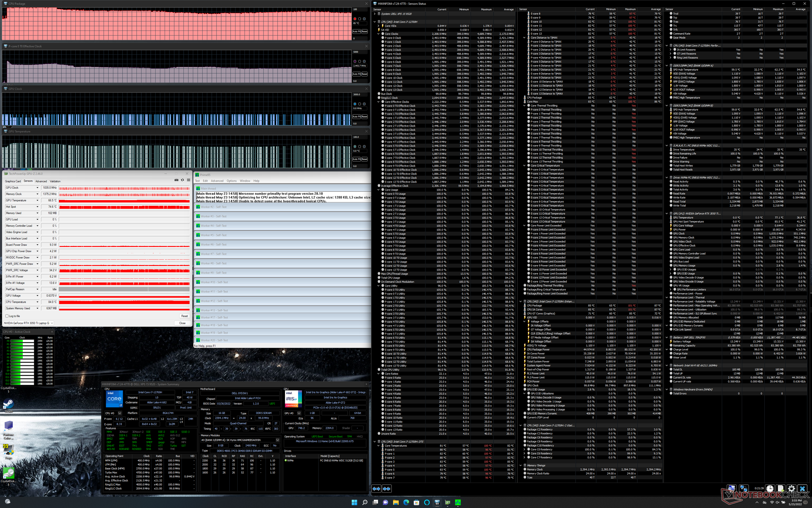This screenshot has width=812, height=508.
Task: Expand System: DELL XPS 15 9520 node
Action: 375,14
